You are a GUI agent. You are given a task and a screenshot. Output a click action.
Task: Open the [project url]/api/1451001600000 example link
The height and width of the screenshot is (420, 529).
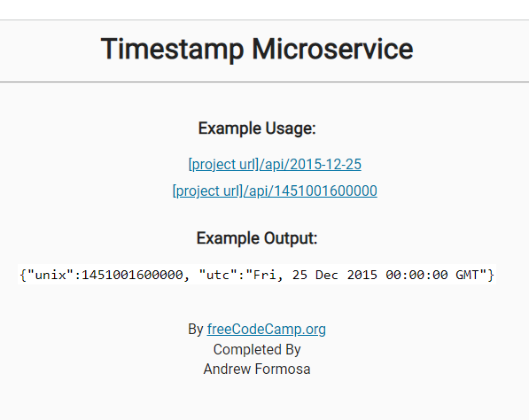tap(275, 191)
